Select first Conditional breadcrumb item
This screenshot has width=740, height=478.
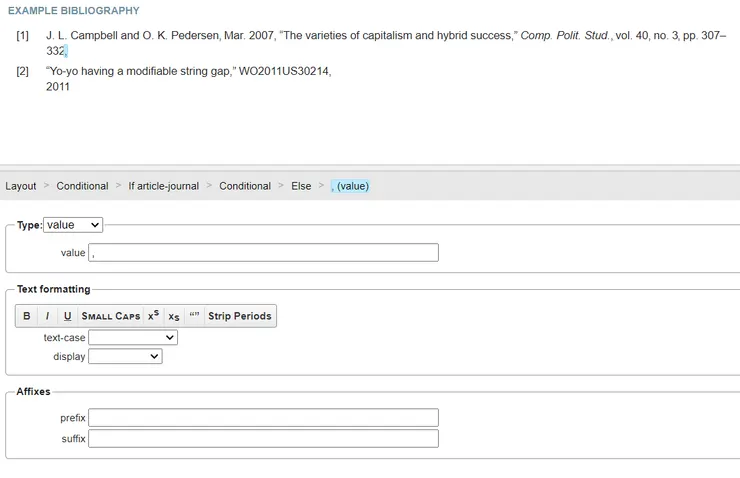82,186
